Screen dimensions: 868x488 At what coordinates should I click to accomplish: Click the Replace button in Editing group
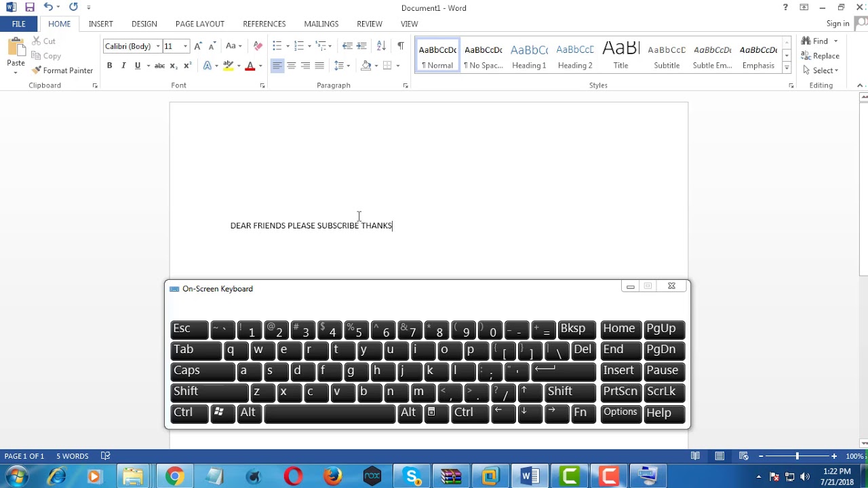point(820,56)
